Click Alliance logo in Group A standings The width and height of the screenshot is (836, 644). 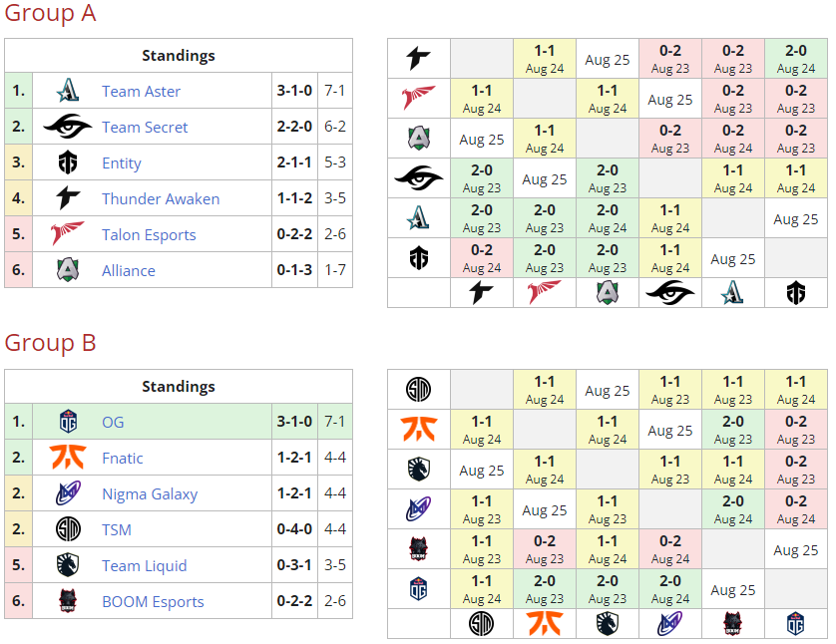point(68,270)
